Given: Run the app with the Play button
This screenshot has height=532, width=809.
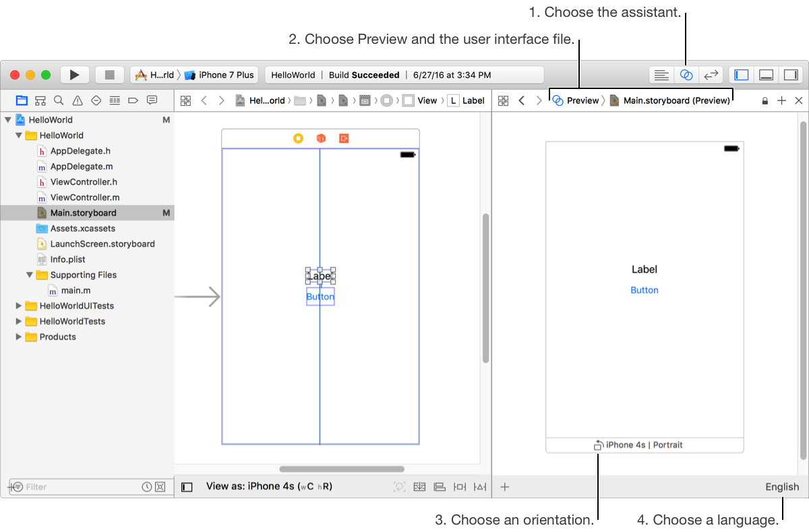Looking at the screenshot, I should pyautogui.click(x=75, y=75).
